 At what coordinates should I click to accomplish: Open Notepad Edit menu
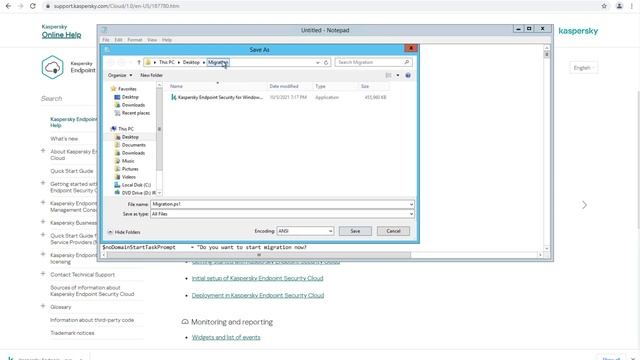[x=118, y=40]
